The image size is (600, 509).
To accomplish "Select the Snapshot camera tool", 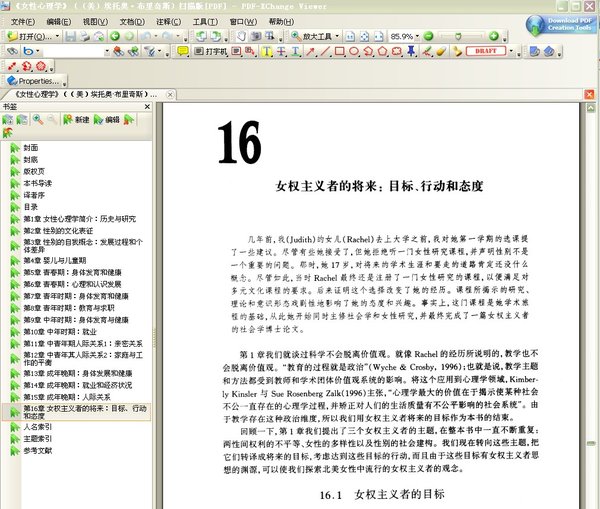I will coord(256,36).
